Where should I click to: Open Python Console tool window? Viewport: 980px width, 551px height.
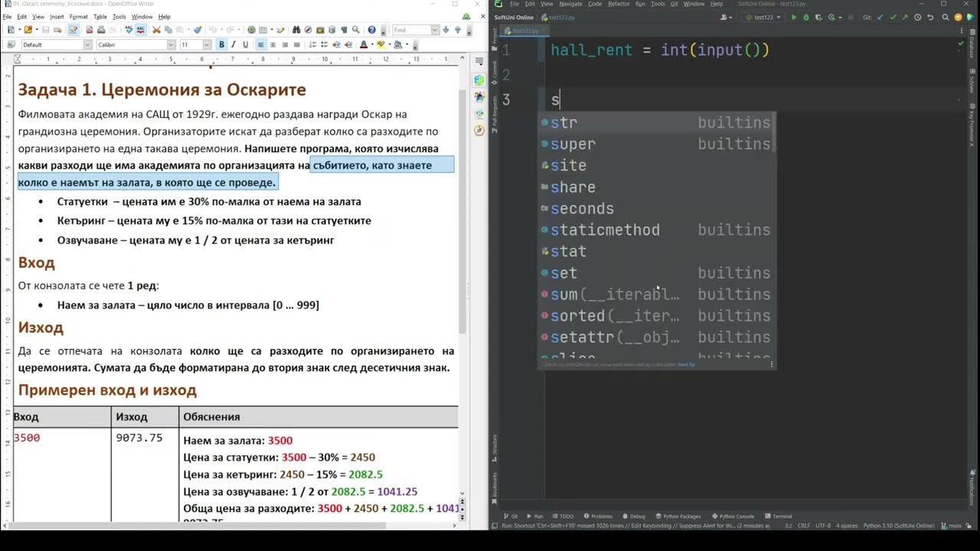tap(733, 517)
